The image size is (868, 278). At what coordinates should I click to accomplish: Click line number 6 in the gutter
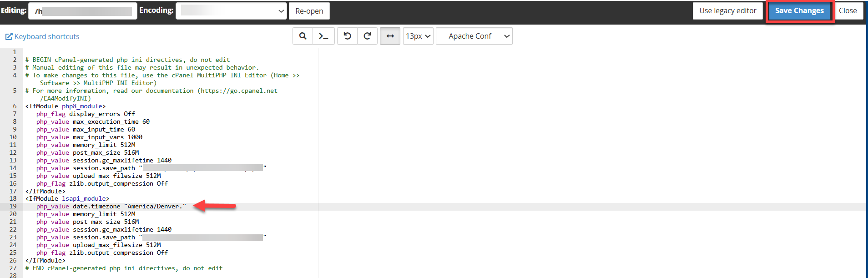[x=15, y=106]
